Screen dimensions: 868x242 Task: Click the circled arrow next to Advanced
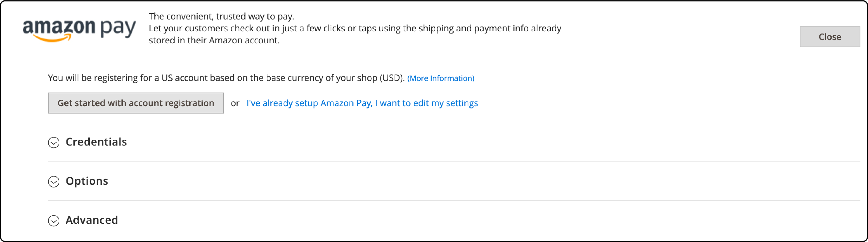[x=54, y=221]
